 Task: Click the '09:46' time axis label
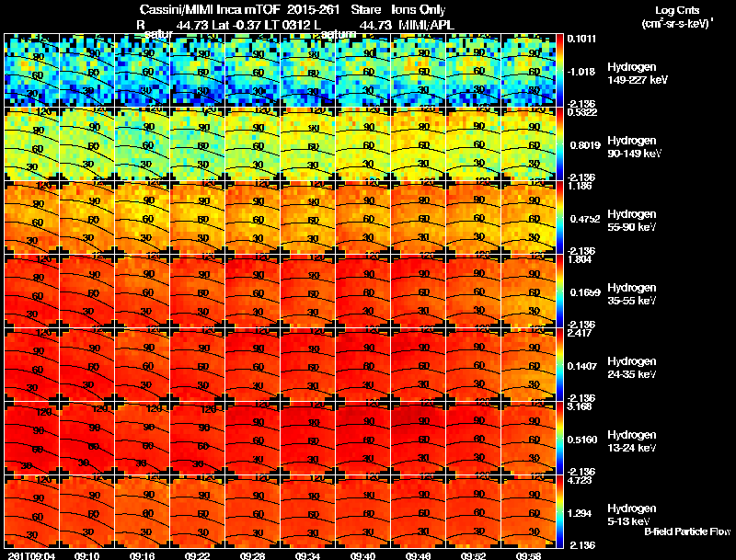(x=419, y=555)
